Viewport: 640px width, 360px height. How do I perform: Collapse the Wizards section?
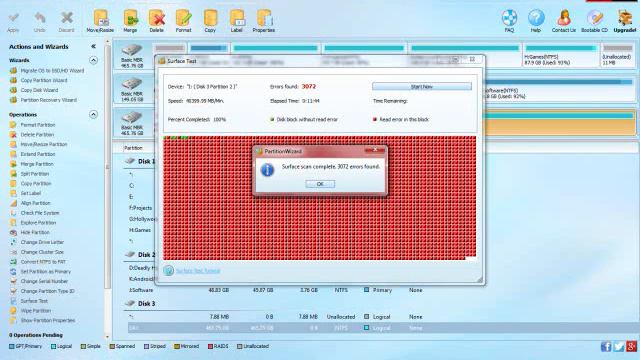pos(93,60)
